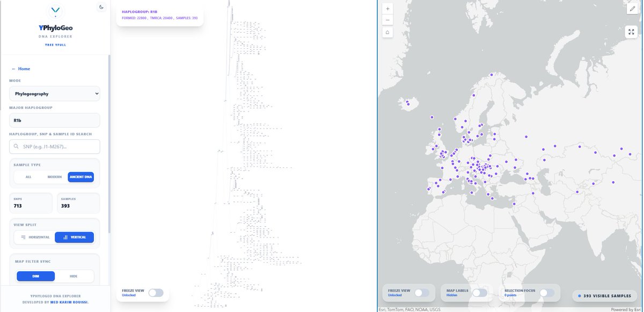Select MODERN sample type
The width and height of the screenshot is (644, 312).
[x=55, y=177]
